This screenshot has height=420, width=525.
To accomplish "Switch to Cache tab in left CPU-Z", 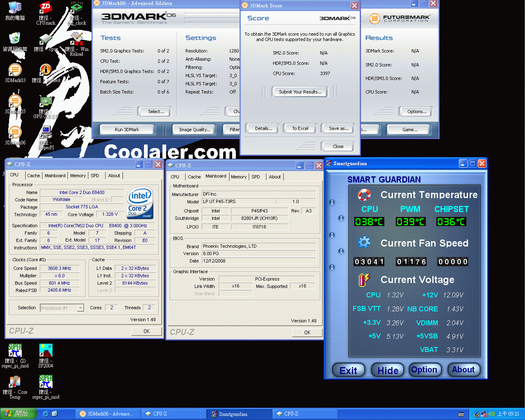I will pos(34,176).
